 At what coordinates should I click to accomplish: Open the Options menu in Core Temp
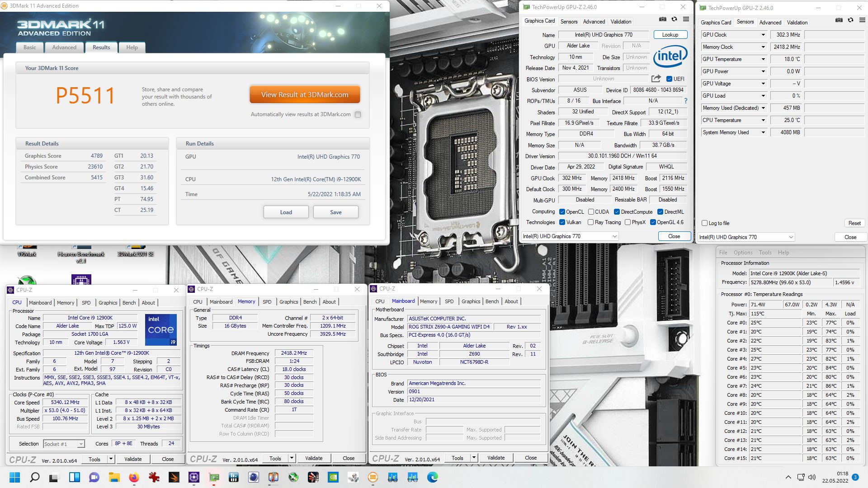(743, 253)
